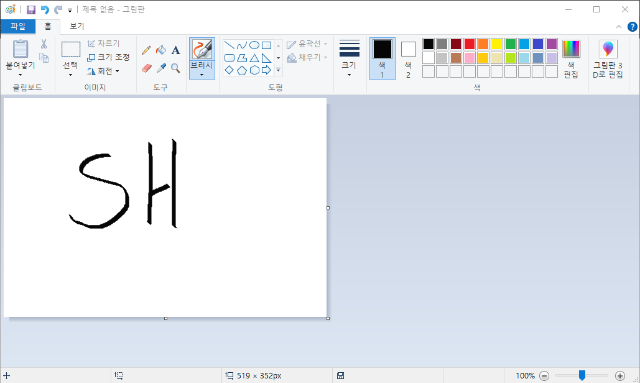Select the Magnifier tool
This screenshot has height=383, width=640.
pos(176,68)
